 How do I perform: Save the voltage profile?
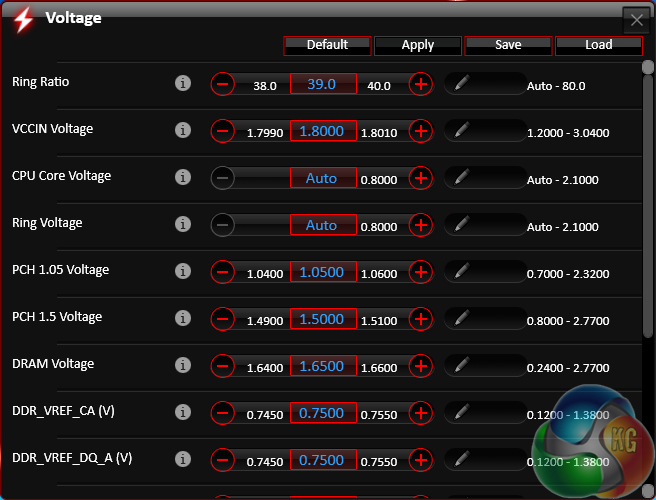(x=508, y=46)
